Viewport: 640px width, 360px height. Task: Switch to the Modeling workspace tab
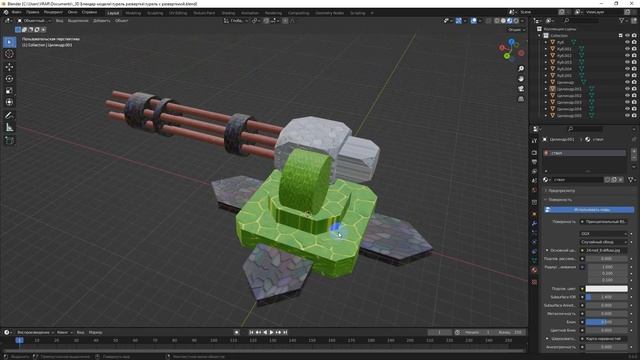point(133,13)
